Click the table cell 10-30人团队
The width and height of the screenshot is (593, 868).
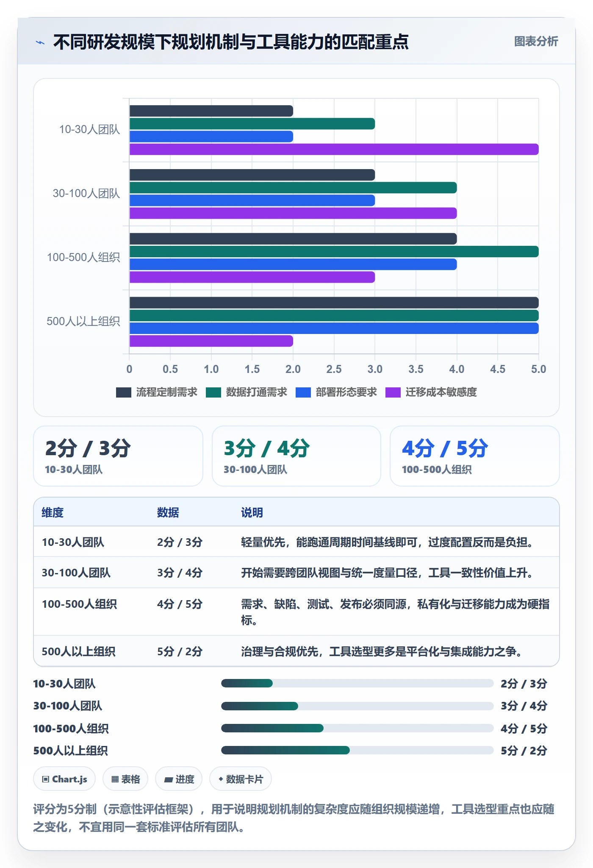tap(73, 542)
